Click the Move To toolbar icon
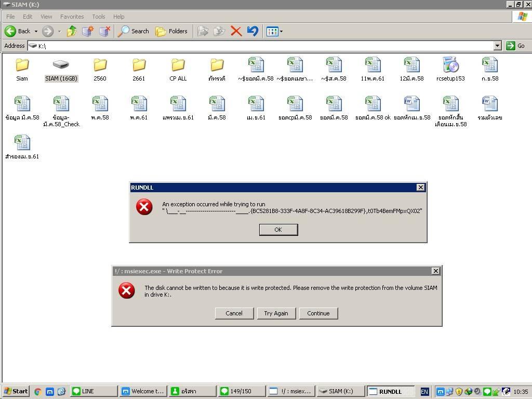The image size is (532, 399). click(203, 31)
